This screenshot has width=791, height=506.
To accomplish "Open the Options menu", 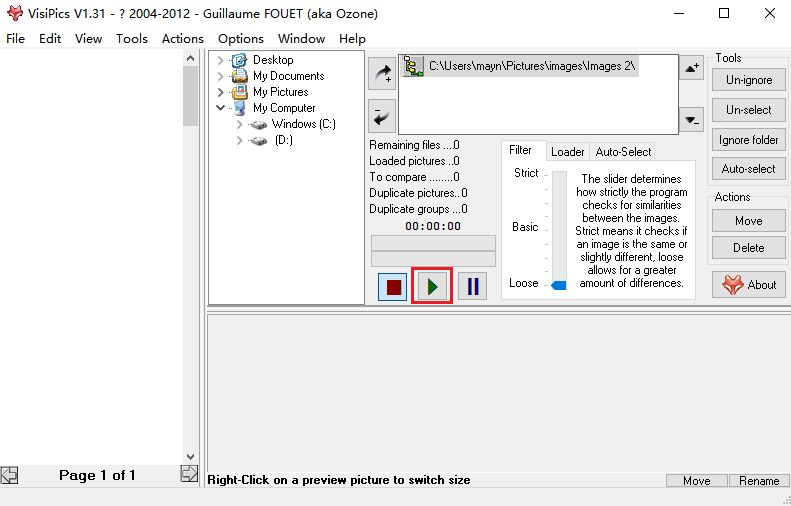I will [x=241, y=39].
